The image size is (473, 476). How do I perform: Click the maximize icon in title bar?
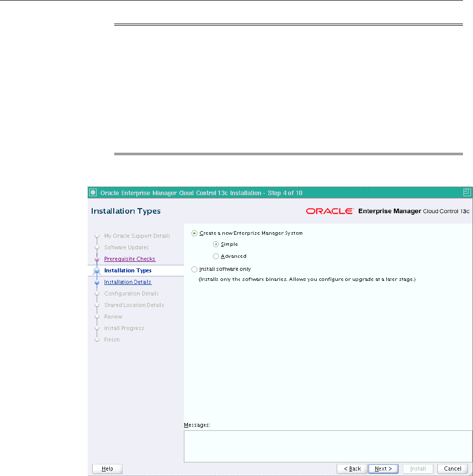[467, 192]
